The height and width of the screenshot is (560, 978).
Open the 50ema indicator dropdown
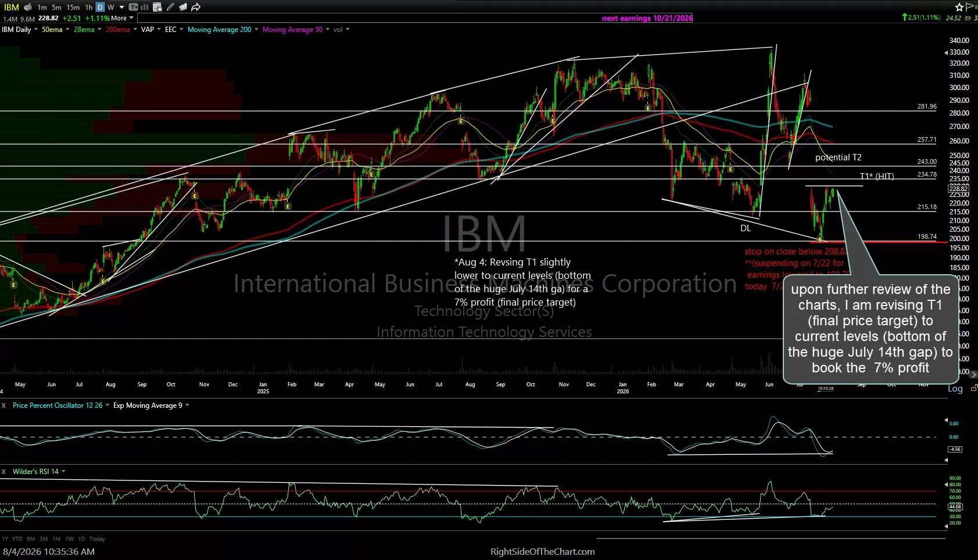tap(67, 29)
